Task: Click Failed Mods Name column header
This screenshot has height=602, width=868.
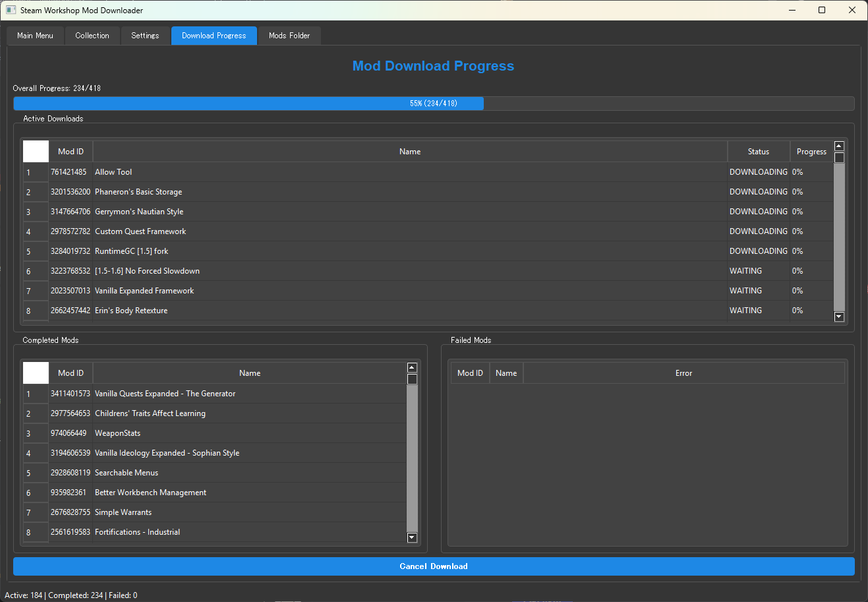Action: click(506, 373)
